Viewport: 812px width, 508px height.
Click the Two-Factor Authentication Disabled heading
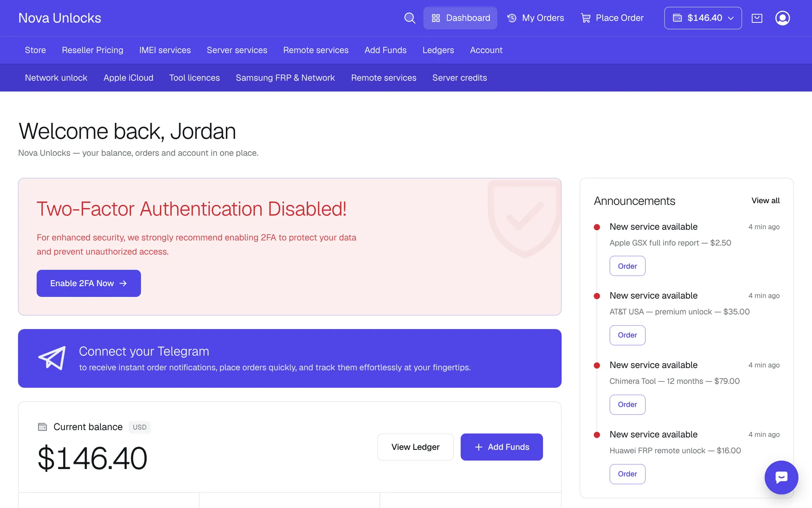(x=192, y=209)
